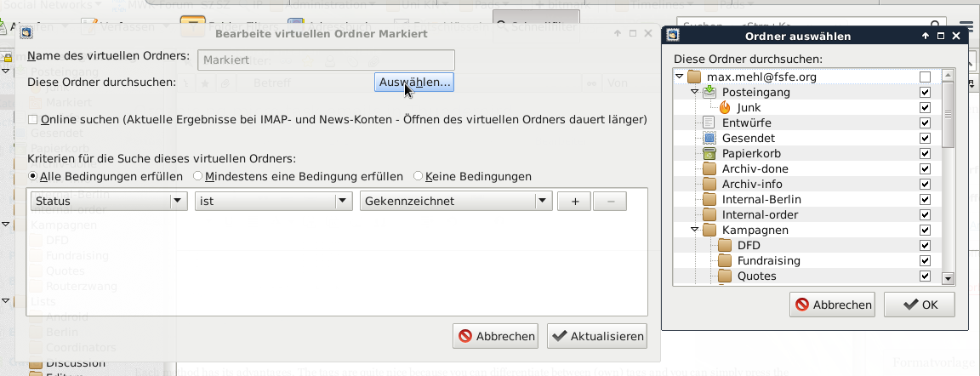
Task: Uncheck the Junk folder checkbox
Action: click(x=925, y=108)
